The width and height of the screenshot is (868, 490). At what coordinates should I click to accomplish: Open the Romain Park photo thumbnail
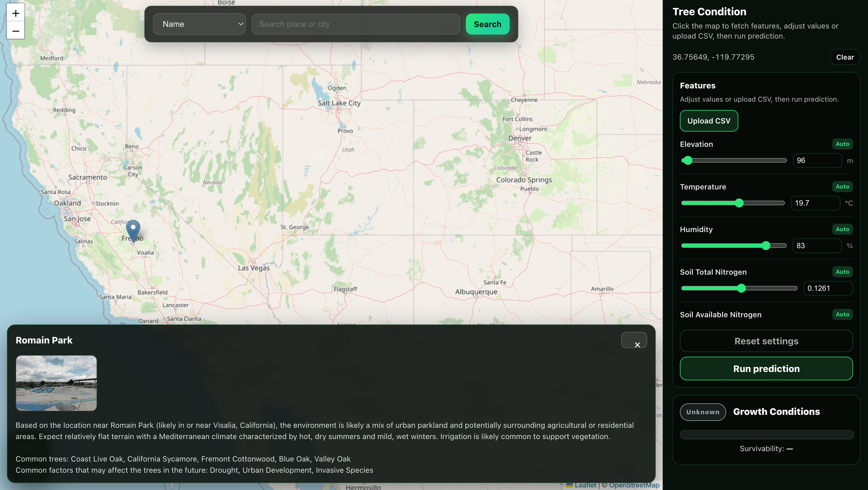[56, 383]
